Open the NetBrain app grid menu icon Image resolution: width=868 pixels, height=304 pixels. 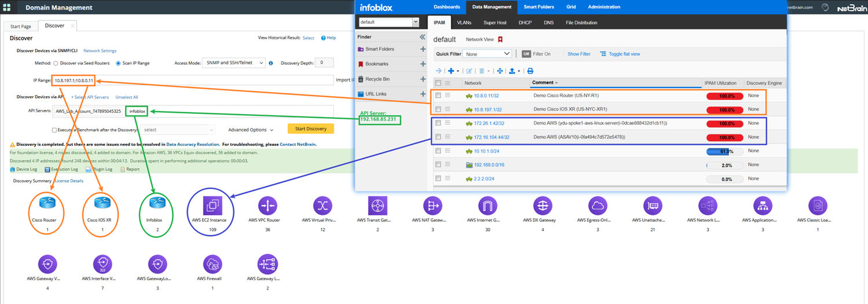(x=7, y=8)
